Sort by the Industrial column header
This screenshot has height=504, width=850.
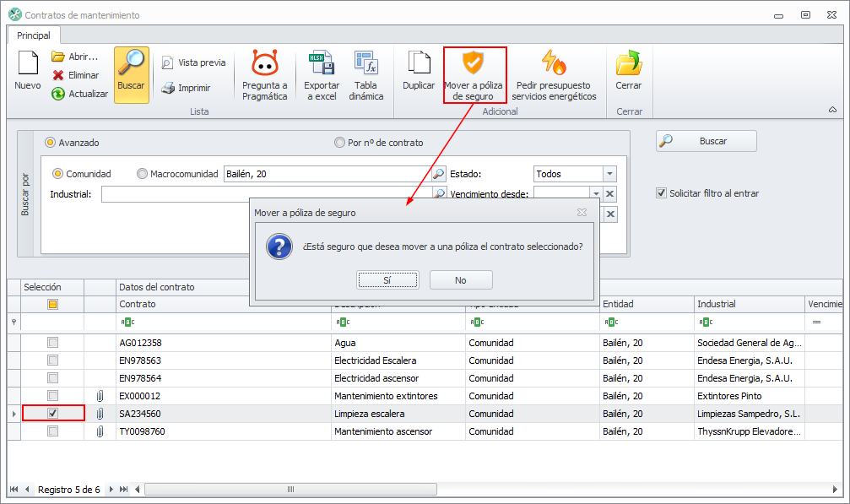pos(750,304)
